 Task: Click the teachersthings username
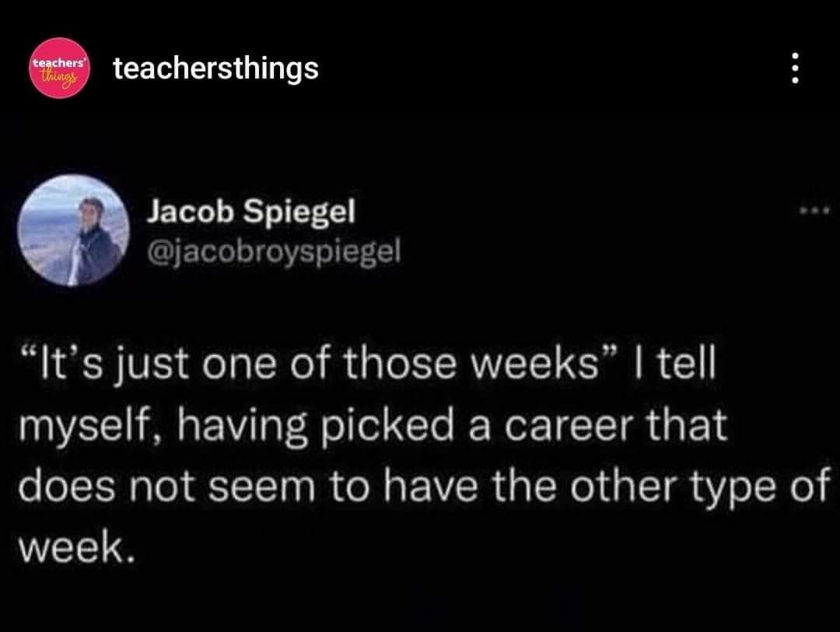point(215,68)
